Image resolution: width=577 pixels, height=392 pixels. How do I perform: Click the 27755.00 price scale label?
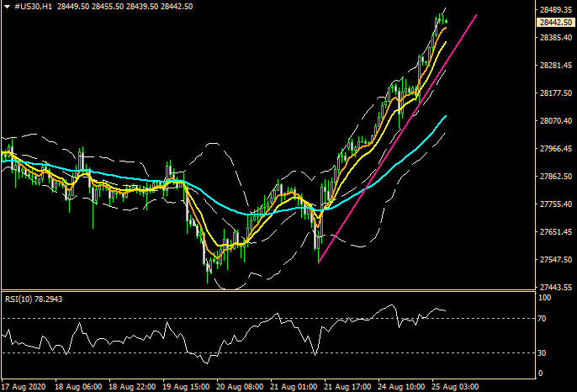(x=553, y=204)
